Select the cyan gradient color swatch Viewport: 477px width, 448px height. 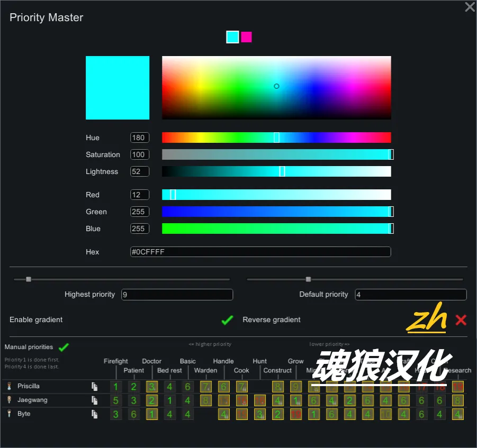tap(232, 37)
